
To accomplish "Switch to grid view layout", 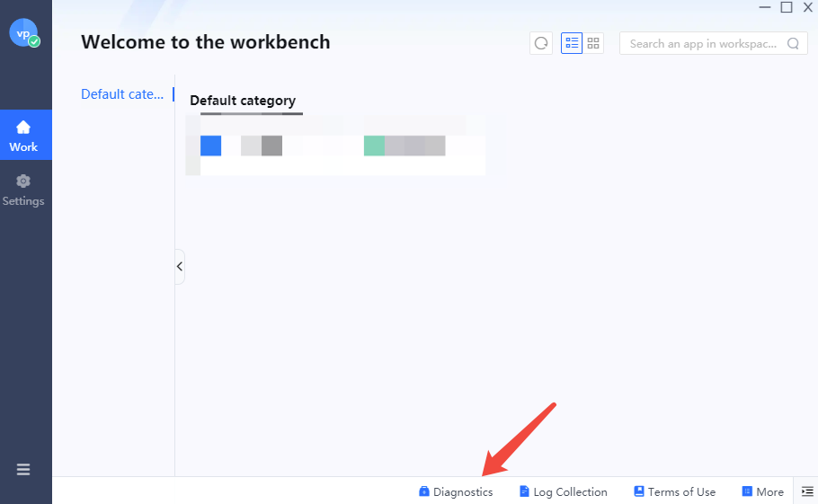I will click(593, 43).
